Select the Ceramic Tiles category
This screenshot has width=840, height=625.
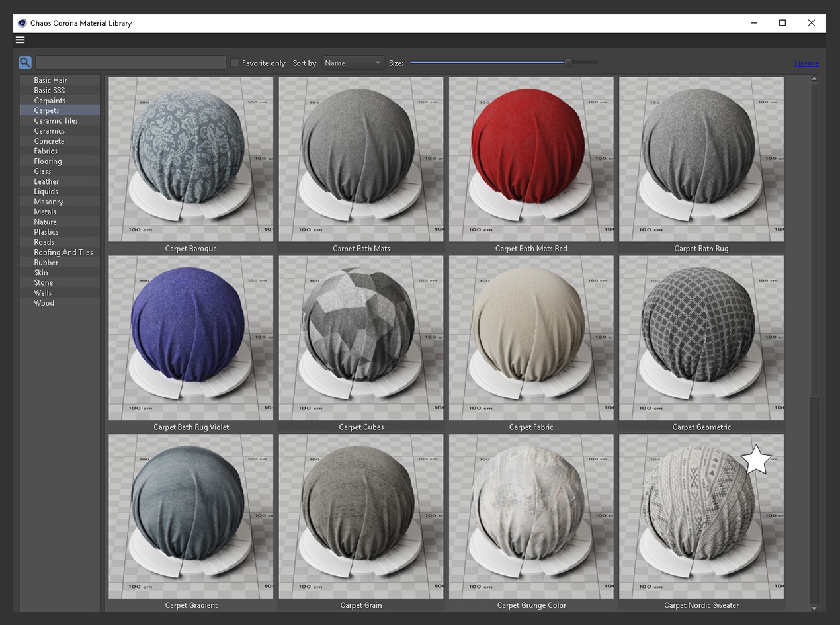coord(60,120)
